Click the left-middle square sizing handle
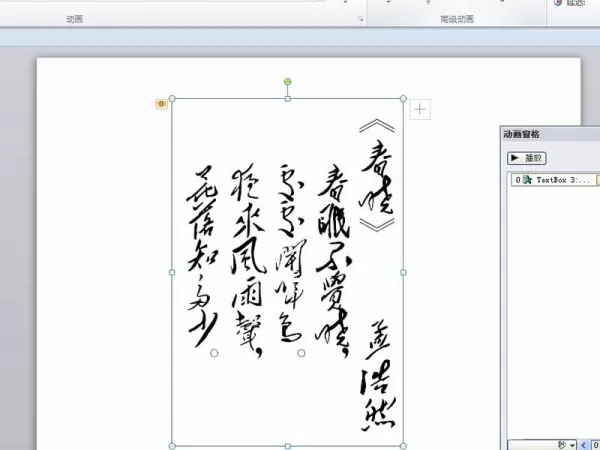600x450 pixels. point(172,272)
